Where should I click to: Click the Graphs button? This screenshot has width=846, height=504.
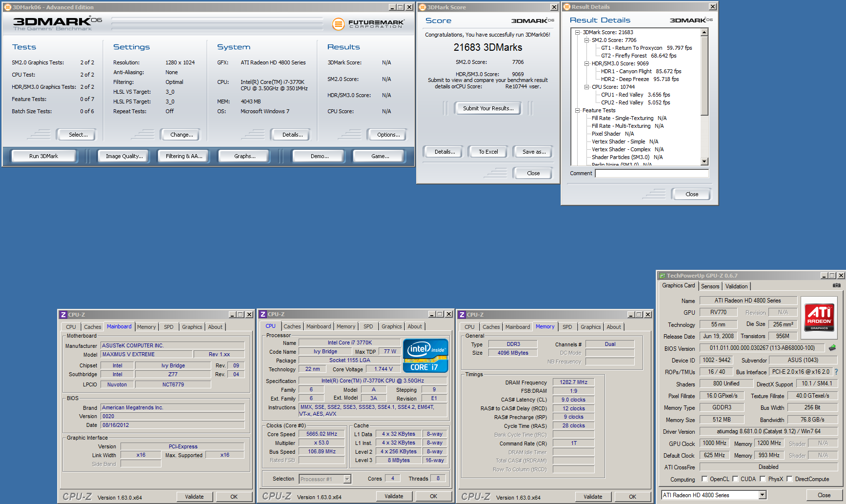coord(244,156)
